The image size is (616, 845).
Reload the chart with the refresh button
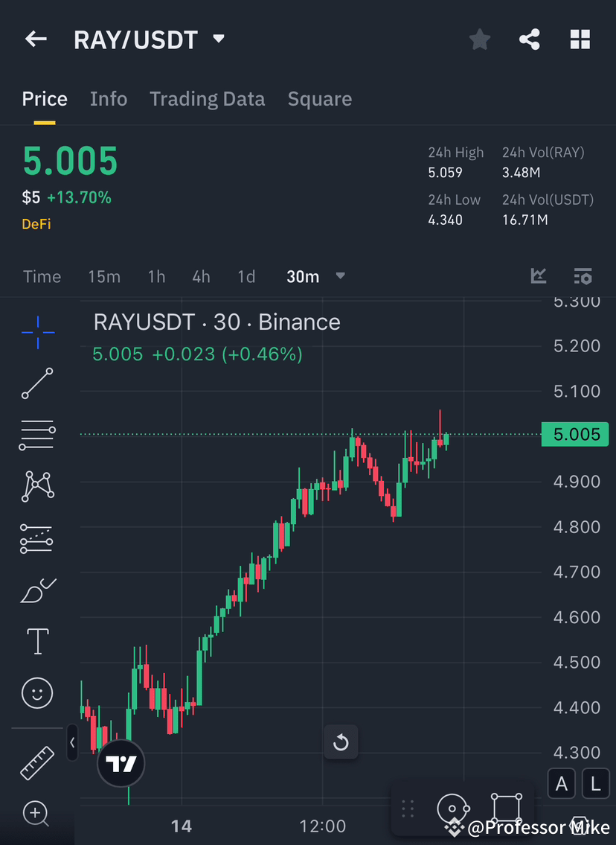coord(341,742)
